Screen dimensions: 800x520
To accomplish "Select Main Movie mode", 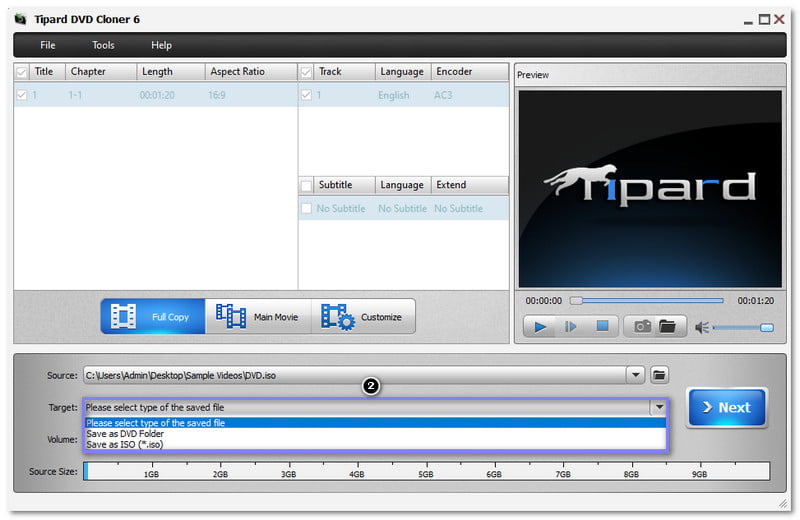I will click(x=258, y=316).
